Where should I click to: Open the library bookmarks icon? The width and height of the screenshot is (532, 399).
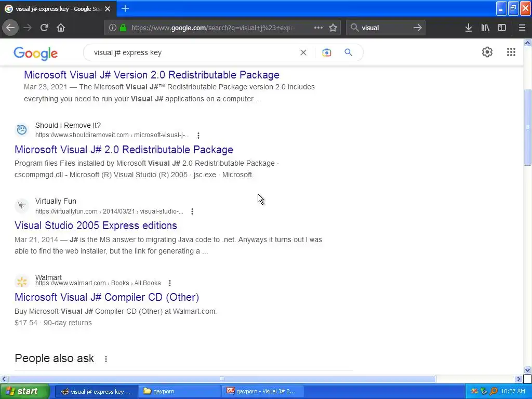pos(485,28)
